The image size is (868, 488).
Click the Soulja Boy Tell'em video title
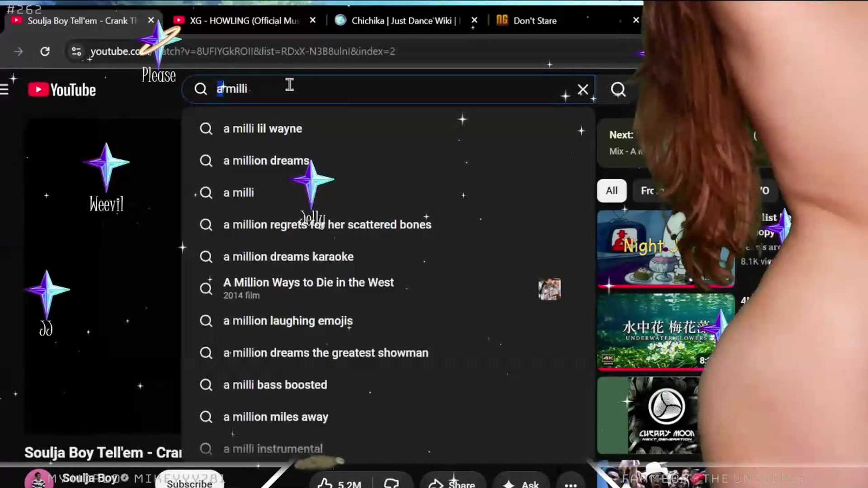[x=103, y=453]
